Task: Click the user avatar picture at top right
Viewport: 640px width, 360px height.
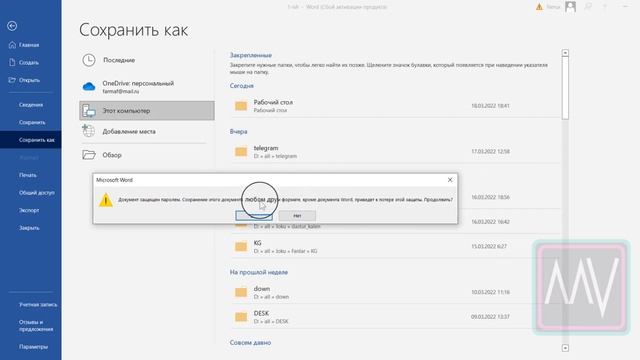Action: [x=570, y=7]
